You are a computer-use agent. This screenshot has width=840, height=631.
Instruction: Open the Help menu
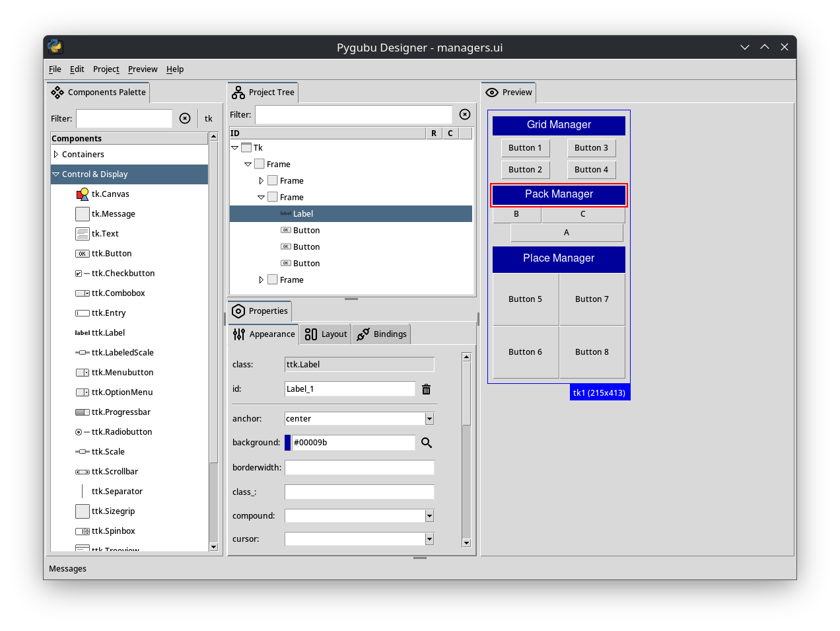click(x=175, y=69)
